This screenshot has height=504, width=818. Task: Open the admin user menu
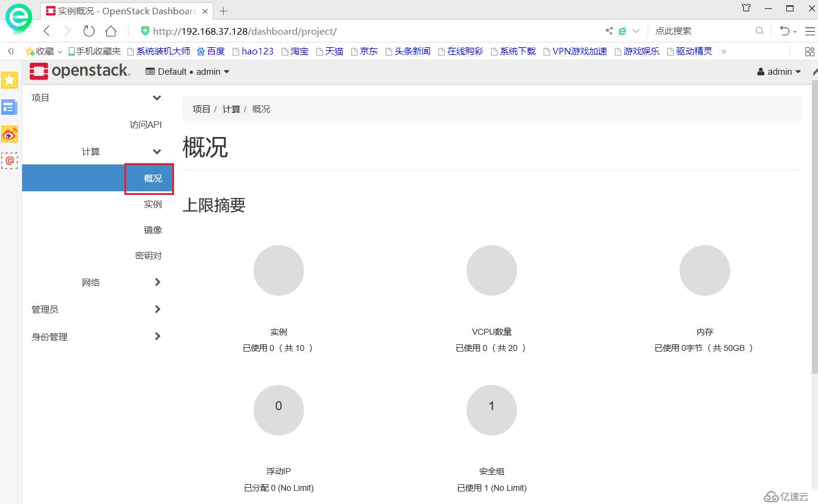click(779, 72)
